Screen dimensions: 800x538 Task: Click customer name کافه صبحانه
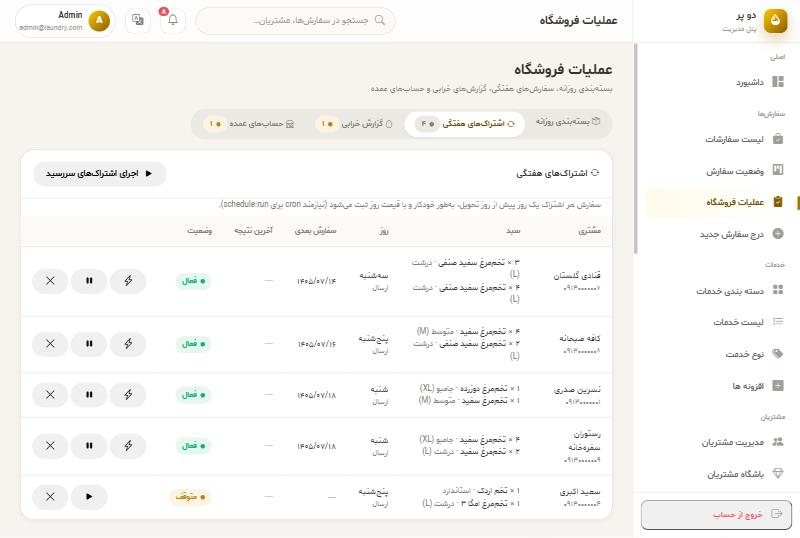click(580, 338)
